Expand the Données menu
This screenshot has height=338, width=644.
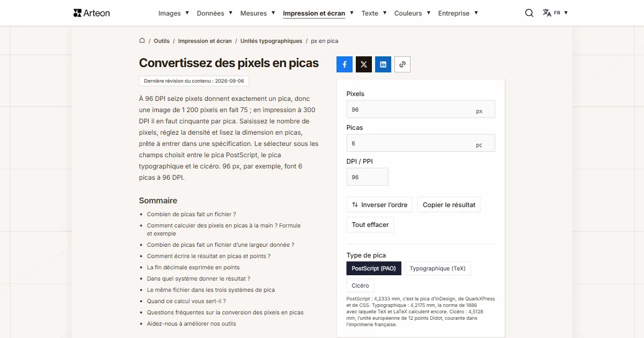point(215,13)
